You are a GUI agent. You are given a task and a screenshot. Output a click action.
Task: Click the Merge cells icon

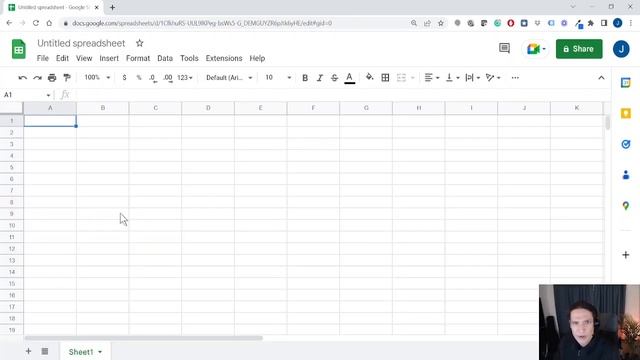(x=401, y=78)
